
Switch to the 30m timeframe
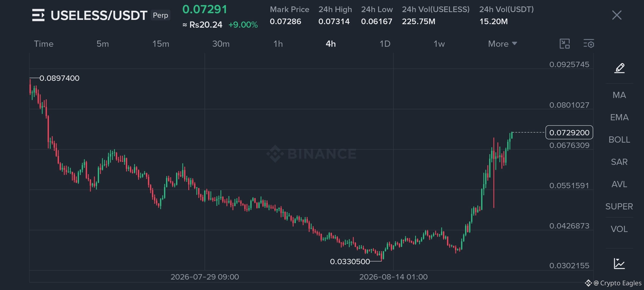[x=221, y=44]
